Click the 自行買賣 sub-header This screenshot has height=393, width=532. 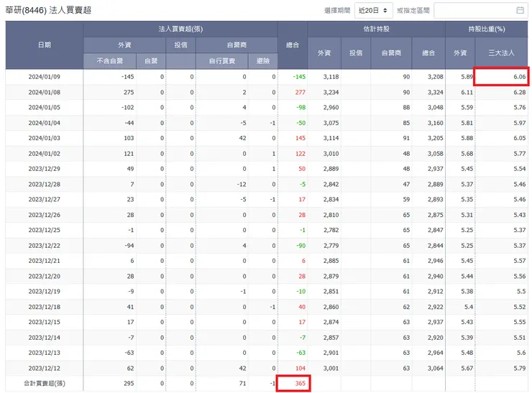tap(222, 60)
